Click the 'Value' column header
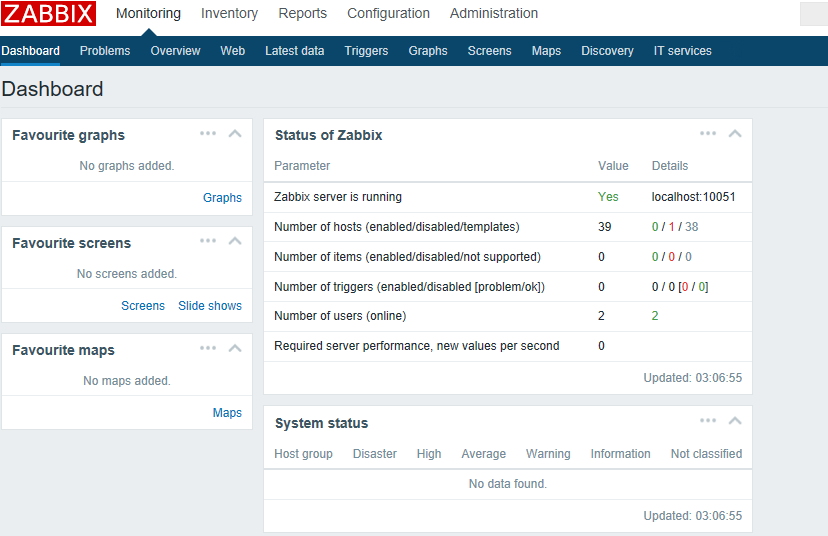Screen dimensions: 828x536 point(613,166)
